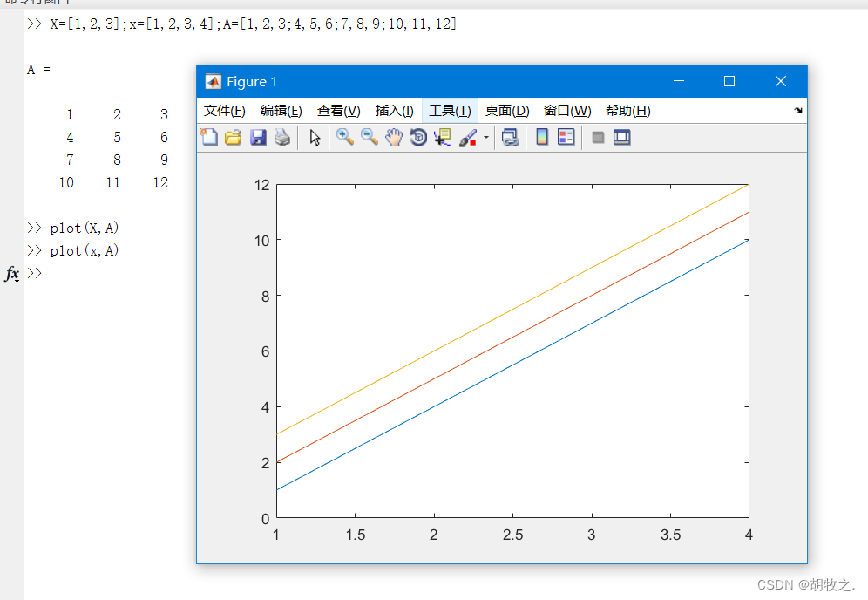This screenshot has height=600, width=868.
Task: Open the 文件(F) menu
Action: [224, 111]
